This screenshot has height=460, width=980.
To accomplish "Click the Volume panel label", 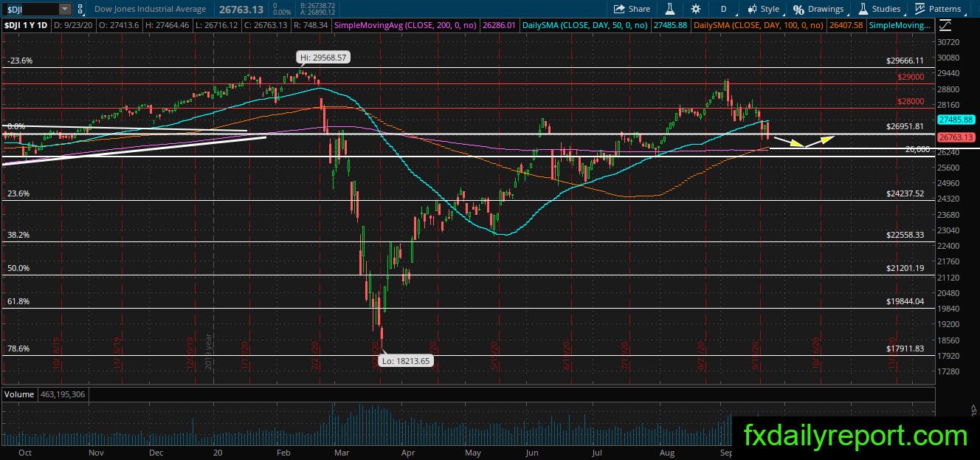I will pos(19,394).
